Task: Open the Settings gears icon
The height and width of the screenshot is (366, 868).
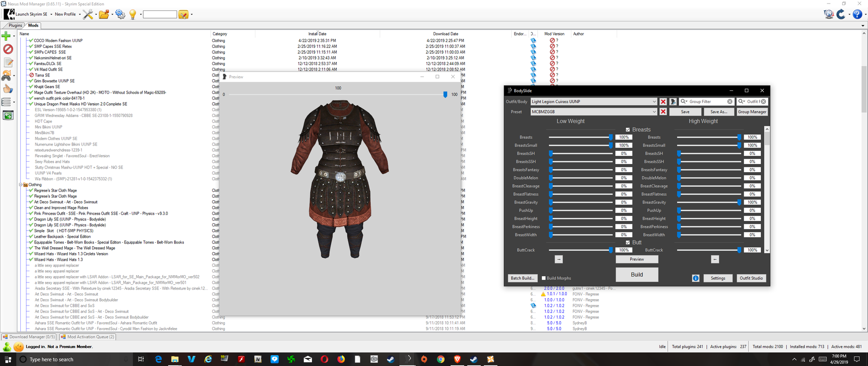Action: point(120,14)
